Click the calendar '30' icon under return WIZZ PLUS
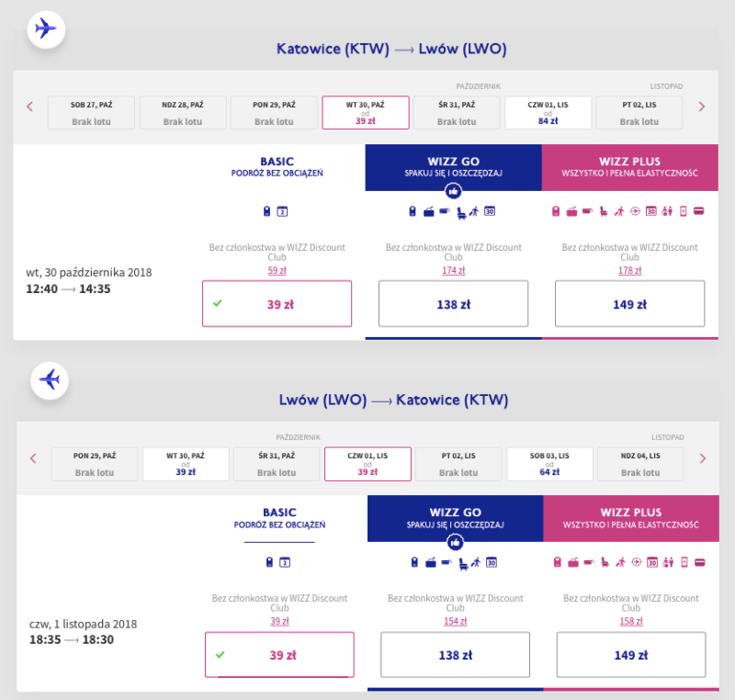Screen dimensions: 735x700 coord(652,562)
